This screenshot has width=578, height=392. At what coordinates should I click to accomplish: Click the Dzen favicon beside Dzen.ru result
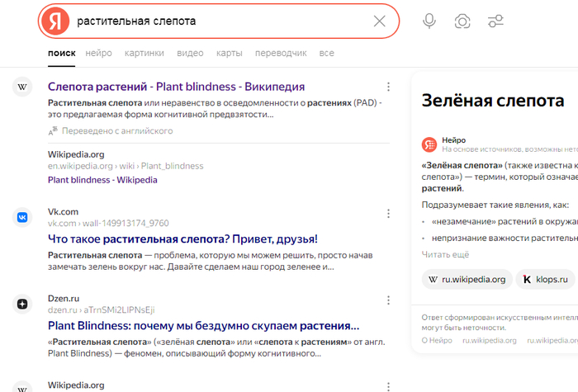click(x=22, y=304)
